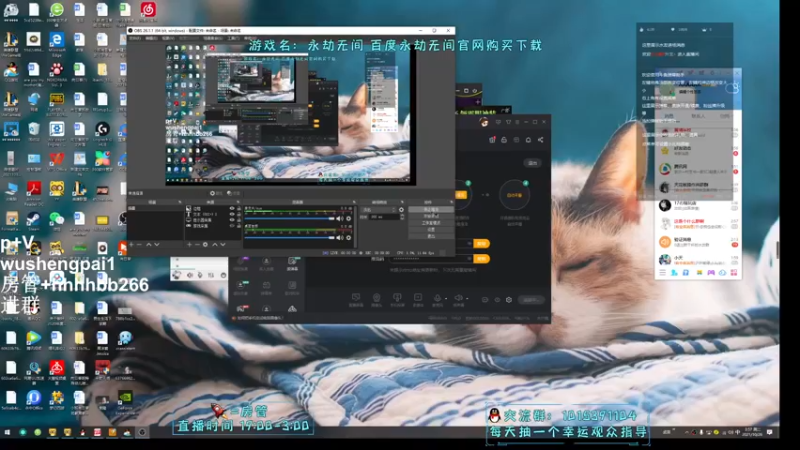The width and height of the screenshot is (800, 450).
Task: Click the grey pill button in streaming app bottom right
Action: click(x=531, y=300)
